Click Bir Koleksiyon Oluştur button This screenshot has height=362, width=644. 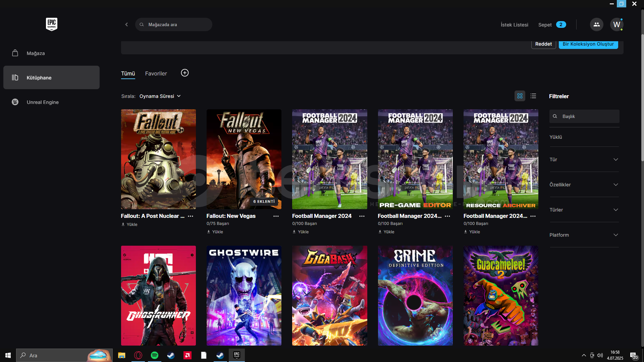pyautogui.click(x=588, y=44)
